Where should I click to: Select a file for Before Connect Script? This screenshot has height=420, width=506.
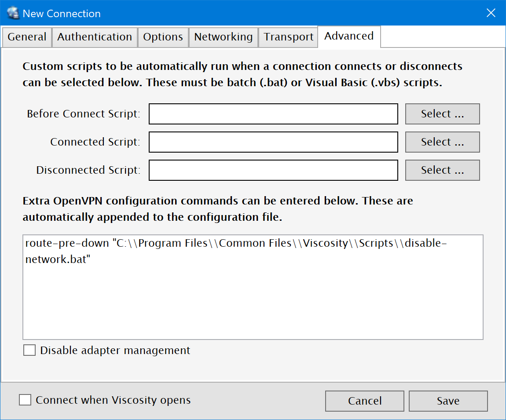443,114
